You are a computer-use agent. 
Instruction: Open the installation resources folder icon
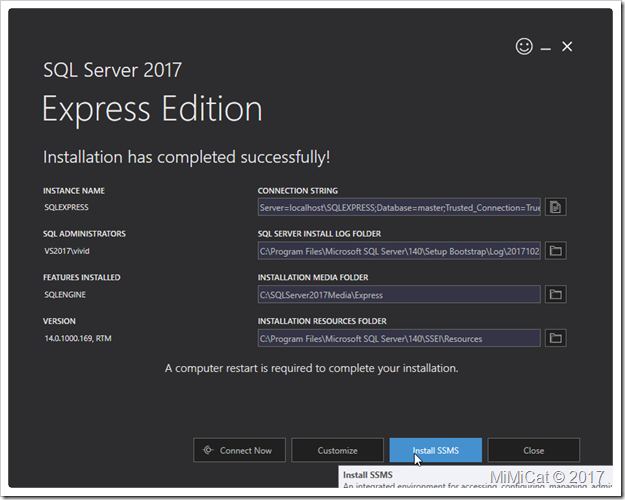pyautogui.click(x=556, y=339)
